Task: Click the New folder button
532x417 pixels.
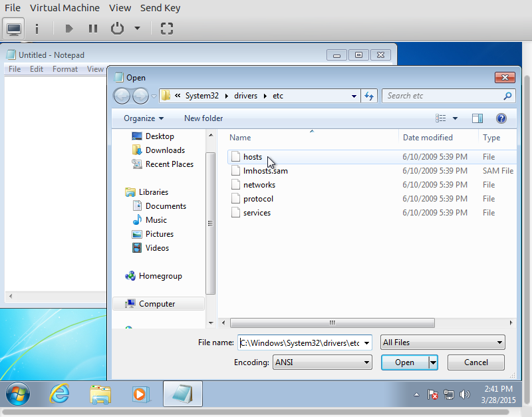Action: [203, 118]
